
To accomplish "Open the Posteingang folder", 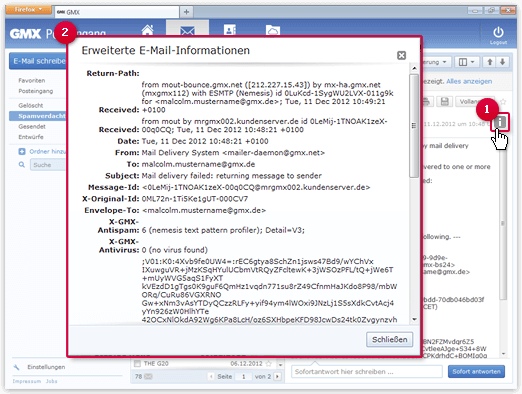I will (36, 91).
